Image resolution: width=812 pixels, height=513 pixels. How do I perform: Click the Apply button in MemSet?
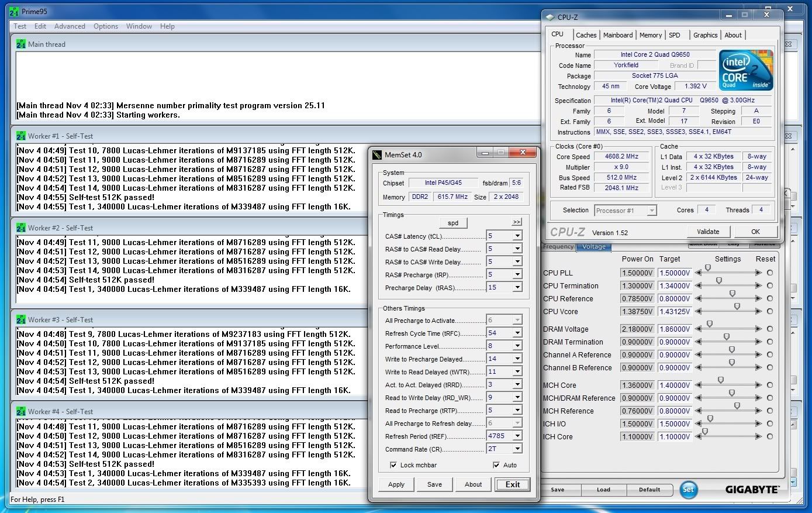[x=396, y=484]
